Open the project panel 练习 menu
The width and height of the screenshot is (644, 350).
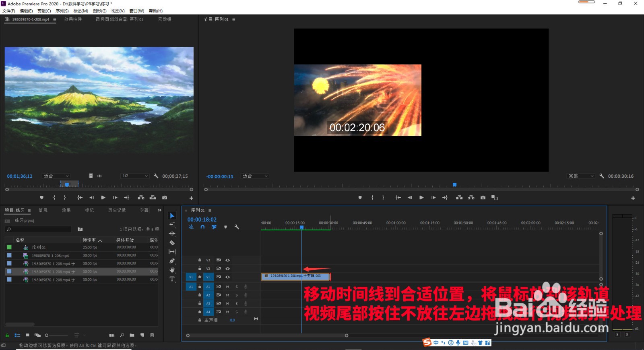(29, 211)
